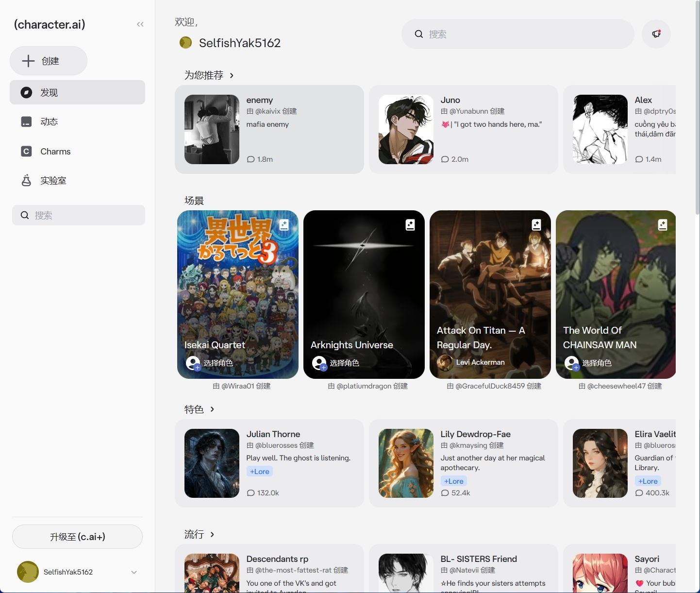The width and height of the screenshot is (700, 593).
Task: Click the plus icon in the 创建 button
Action: click(28, 61)
